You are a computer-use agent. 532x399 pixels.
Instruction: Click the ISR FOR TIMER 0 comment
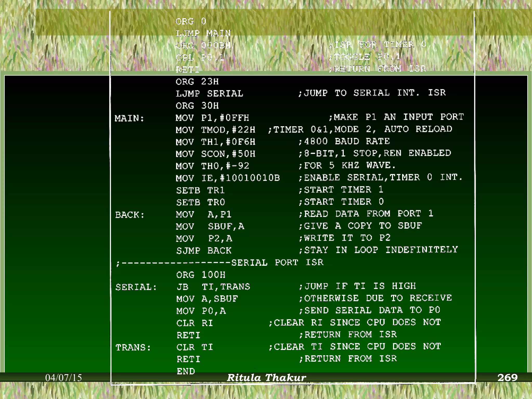pos(377,45)
